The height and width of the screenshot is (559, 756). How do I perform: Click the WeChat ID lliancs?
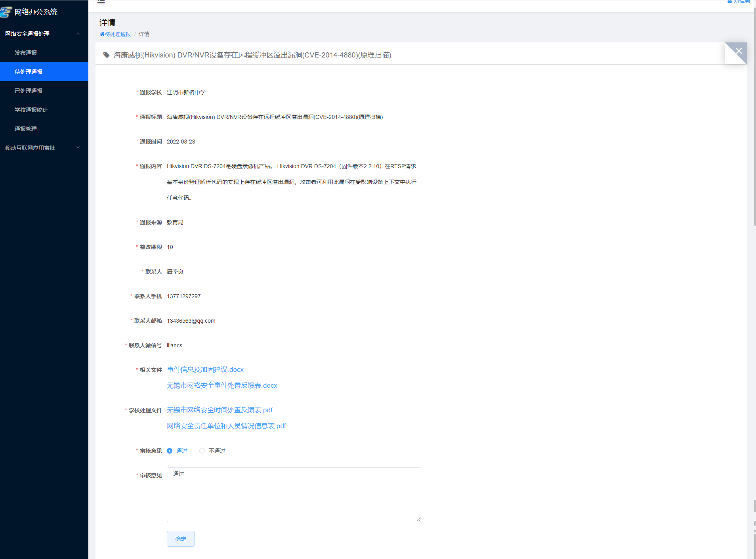click(174, 345)
